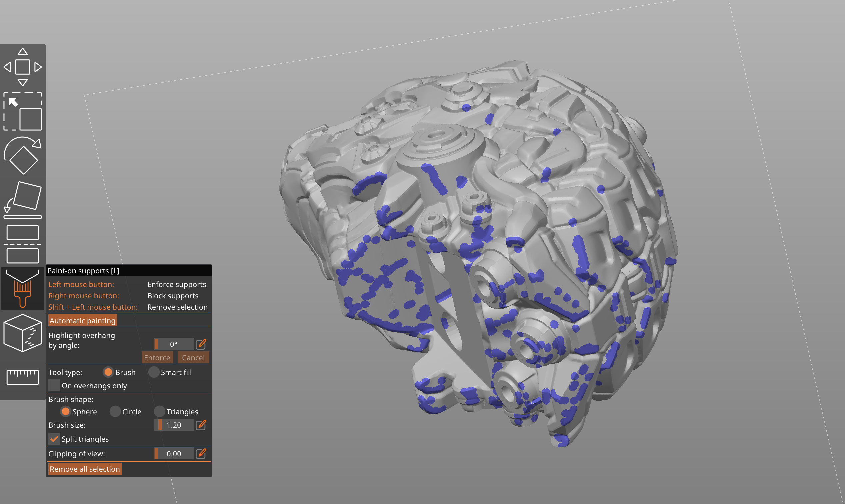Click the 'Remove selection' label
The width and height of the screenshot is (845, 504).
[177, 307]
